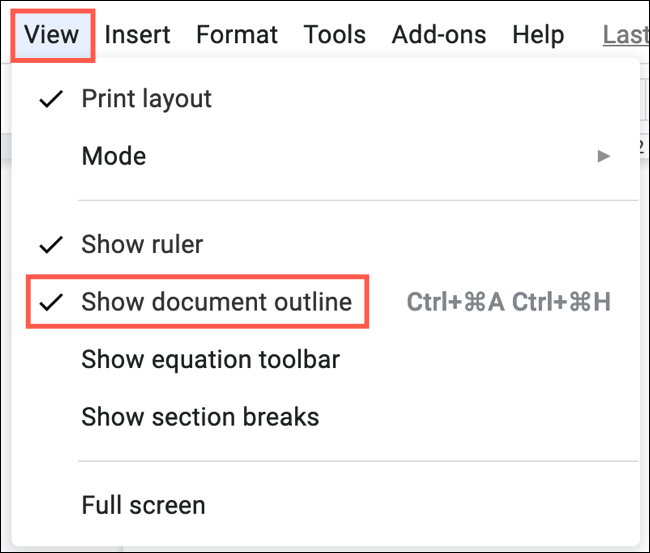Open the Add-ons menu
This screenshot has height=553, width=650.
point(439,35)
